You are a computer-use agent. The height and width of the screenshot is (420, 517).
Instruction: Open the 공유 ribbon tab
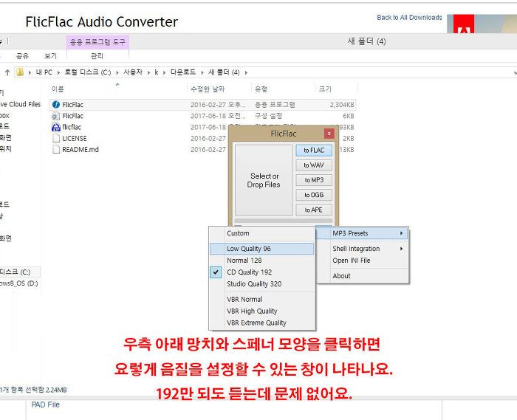[22, 56]
